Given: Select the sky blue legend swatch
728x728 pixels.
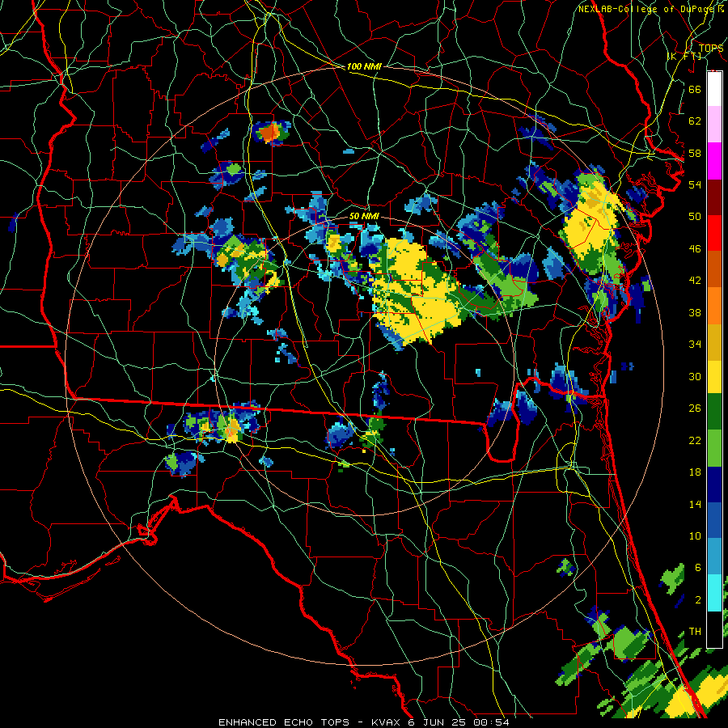Looking at the screenshot, I should [x=714, y=557].
